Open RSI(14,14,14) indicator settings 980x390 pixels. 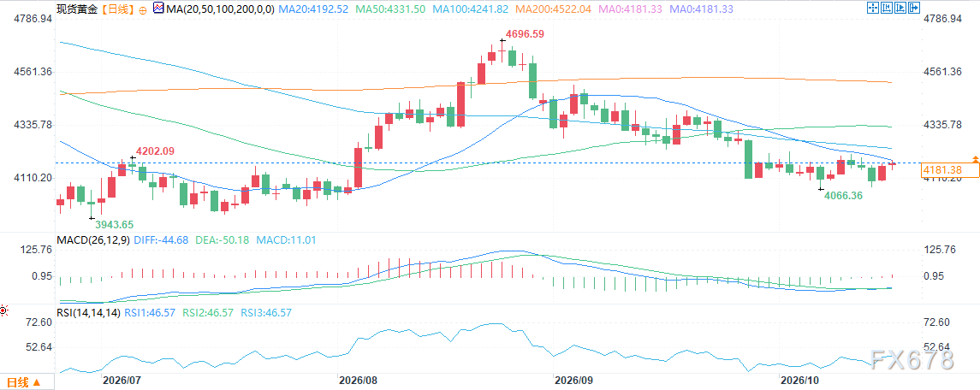pos(87,312)
